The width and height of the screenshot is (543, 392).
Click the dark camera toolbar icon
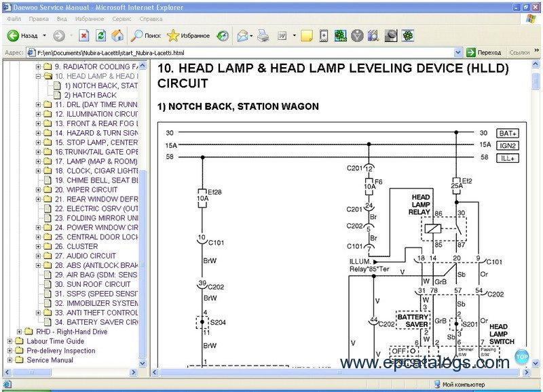point(391,35)
